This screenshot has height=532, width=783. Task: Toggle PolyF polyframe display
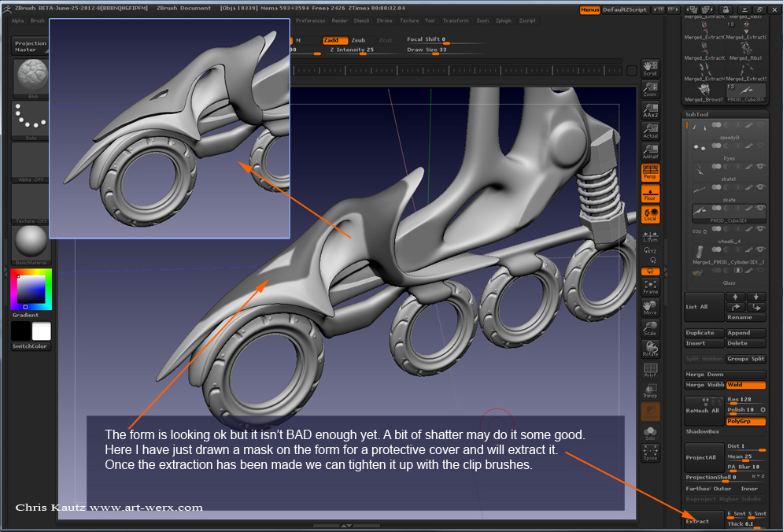click(650, 370)
